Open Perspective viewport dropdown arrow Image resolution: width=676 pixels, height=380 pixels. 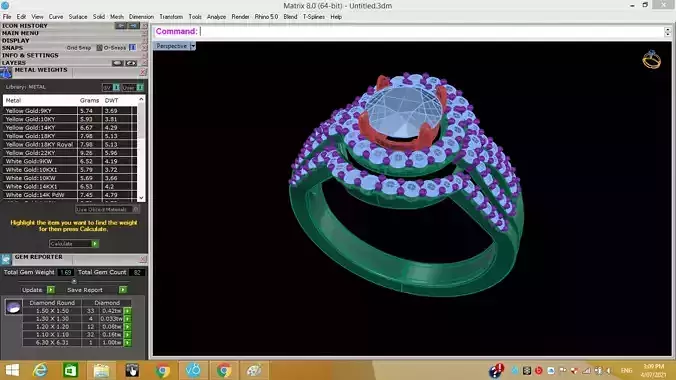[x=193, y=46]
